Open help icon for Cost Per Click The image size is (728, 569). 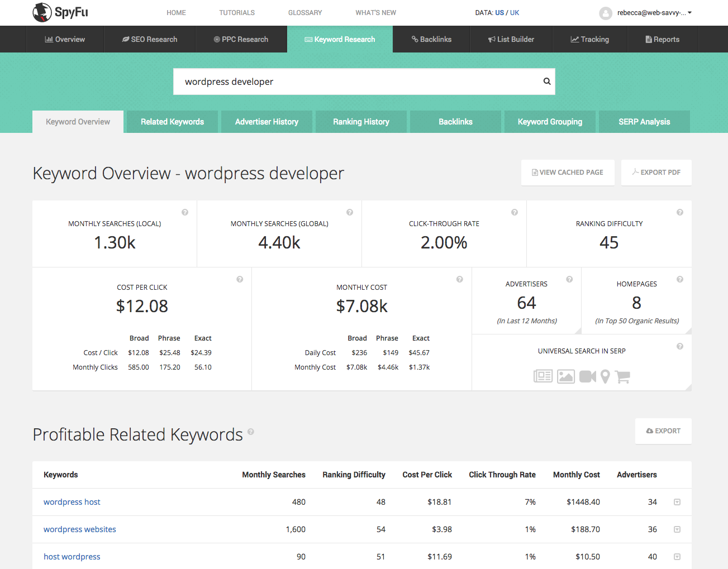tap(240, 279)
